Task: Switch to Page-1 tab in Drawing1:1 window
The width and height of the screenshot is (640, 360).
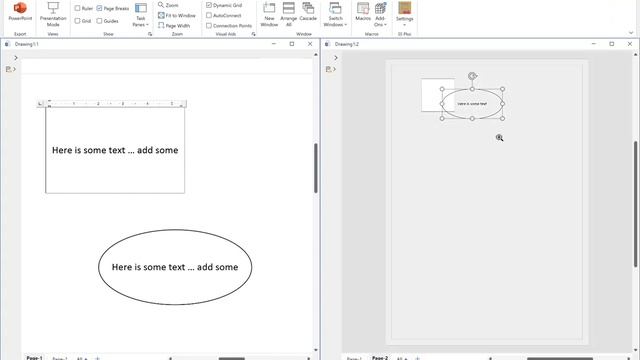Action: coord(34,358)
